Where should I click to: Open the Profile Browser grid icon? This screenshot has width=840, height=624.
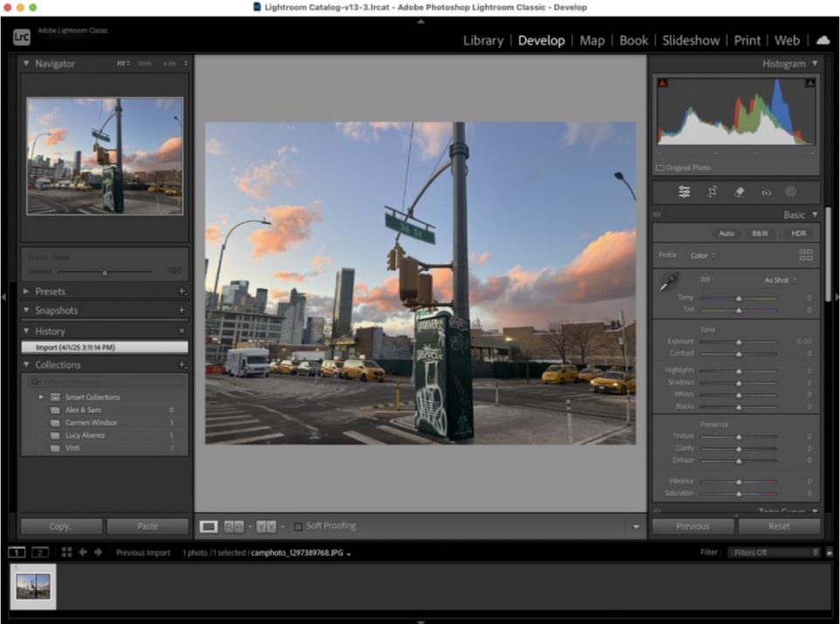point(805,255)
